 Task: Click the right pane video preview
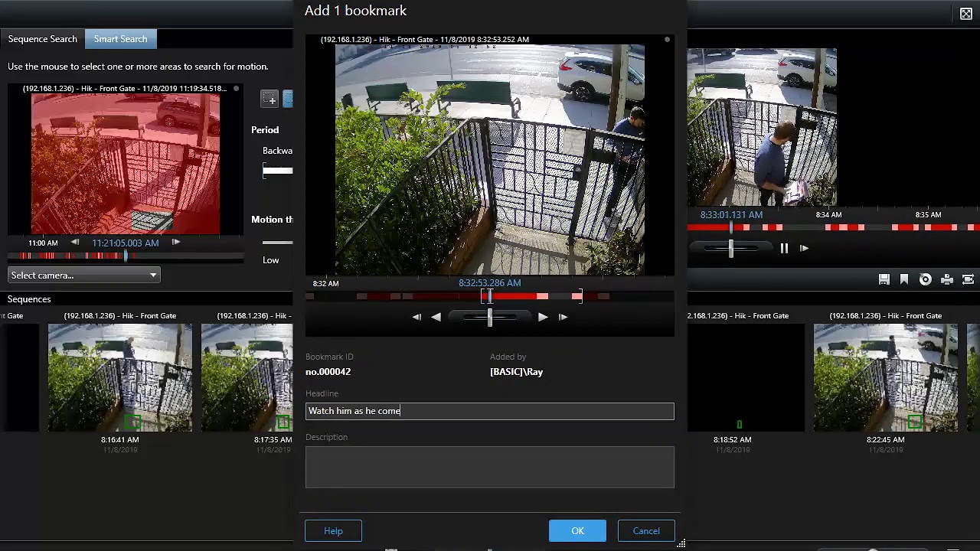(x=762, y=128)
